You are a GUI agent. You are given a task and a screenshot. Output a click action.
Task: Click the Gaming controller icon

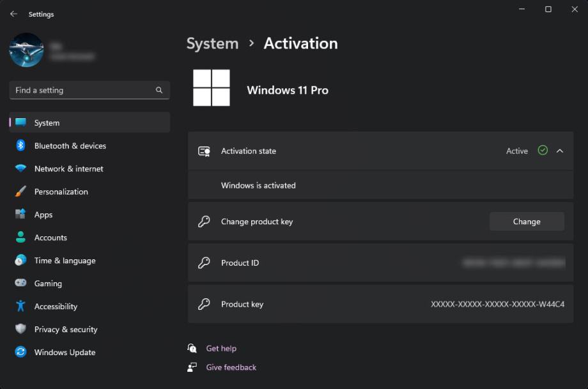pos(20,284)
